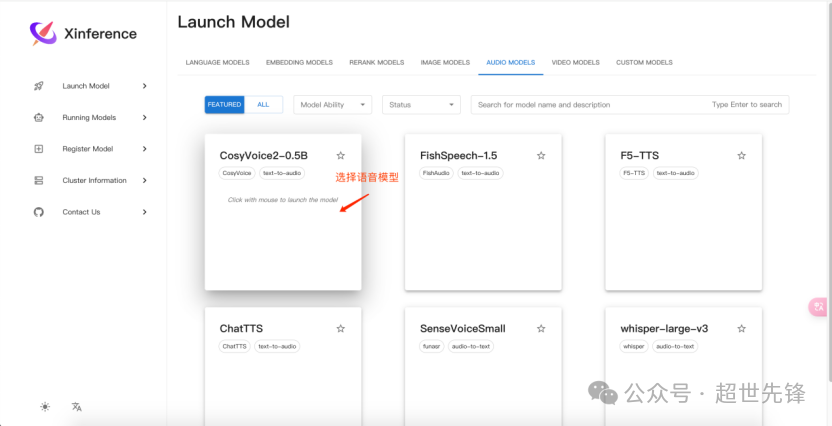This screenshot has height=426, width=832.
Task: Click the Launch Model page heading
Action: 233,22
